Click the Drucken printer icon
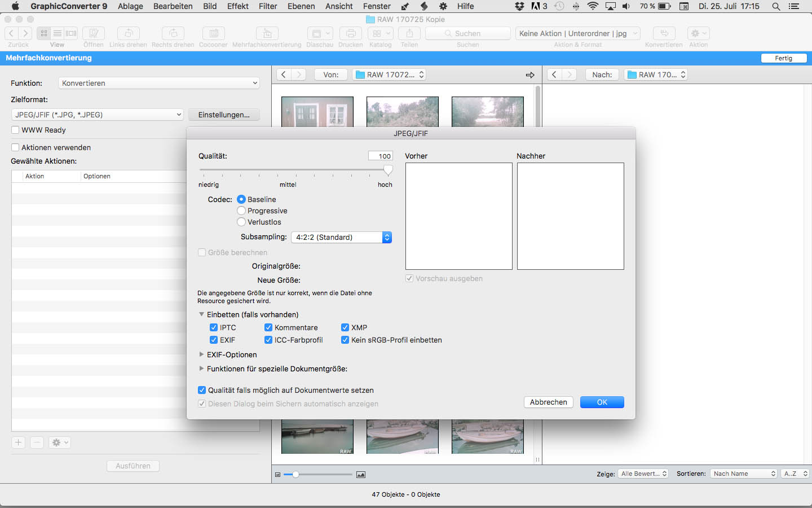Screen dimensions: 812x508 tap(350, 34)
